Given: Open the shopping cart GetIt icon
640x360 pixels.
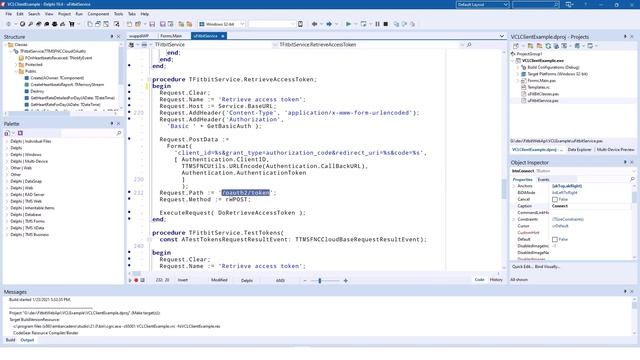Looking at the screenshot, I should click(x=71, y=24).
